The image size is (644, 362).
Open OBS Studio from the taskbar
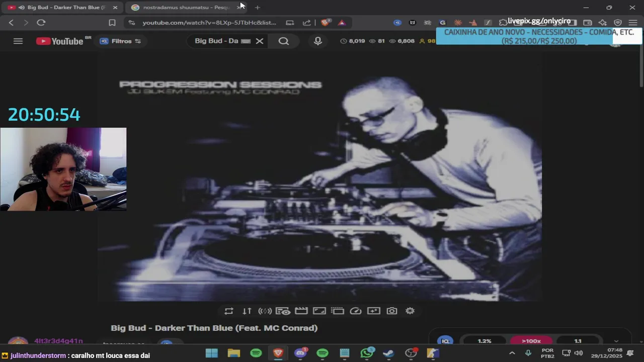click(412, 353)
